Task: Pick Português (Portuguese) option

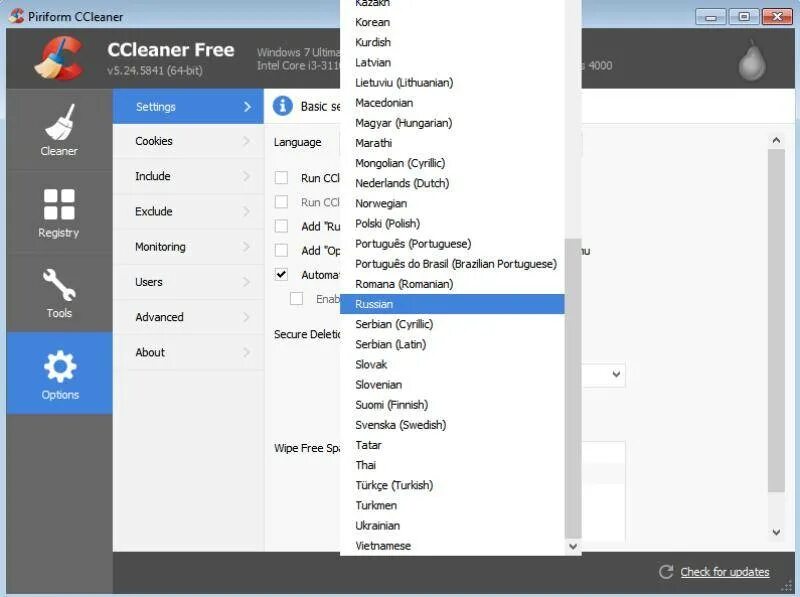Action: tap(452, 244)
